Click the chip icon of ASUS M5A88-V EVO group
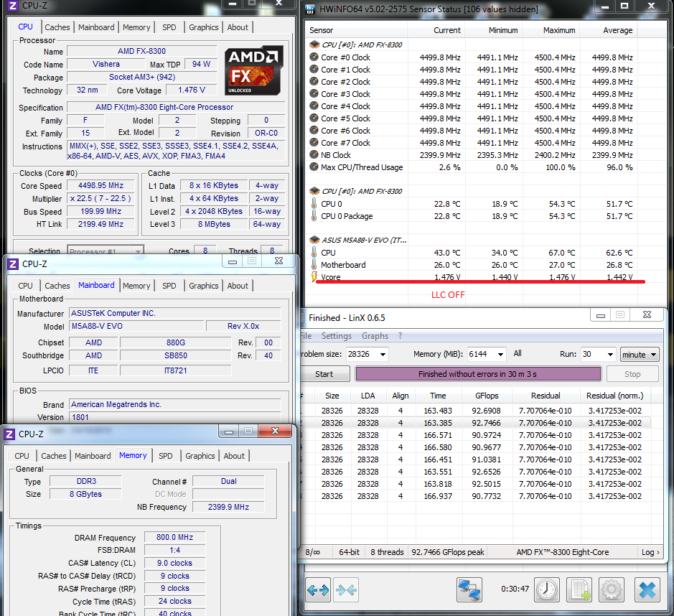The image size is (674, 616). click(314, 240)
